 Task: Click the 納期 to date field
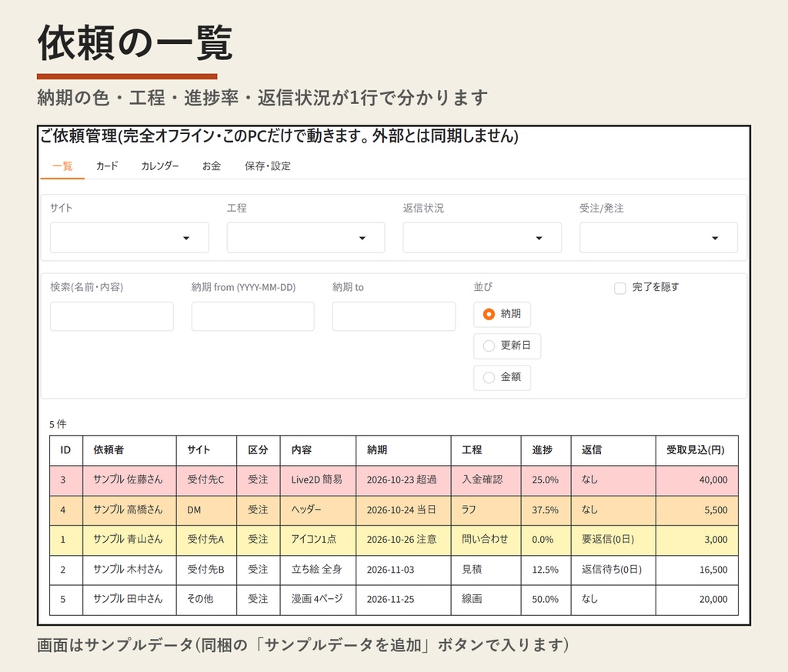pyautogui.click(x=393, y=316)
